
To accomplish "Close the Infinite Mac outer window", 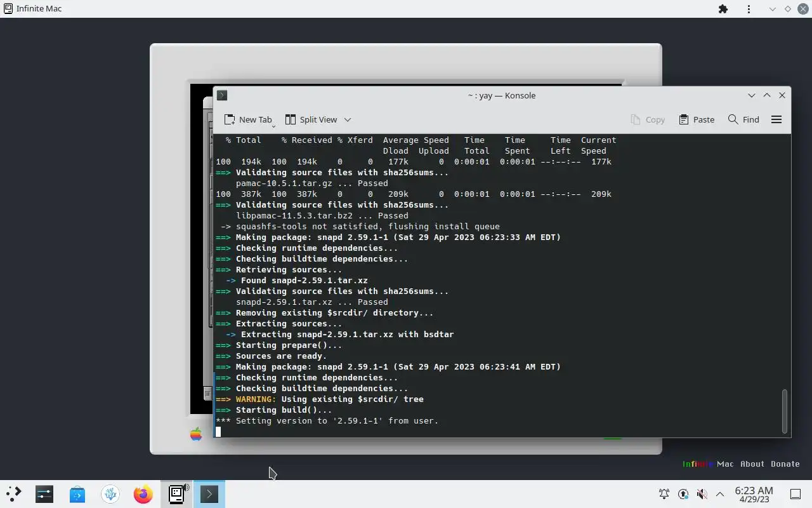I will (803, 9).
